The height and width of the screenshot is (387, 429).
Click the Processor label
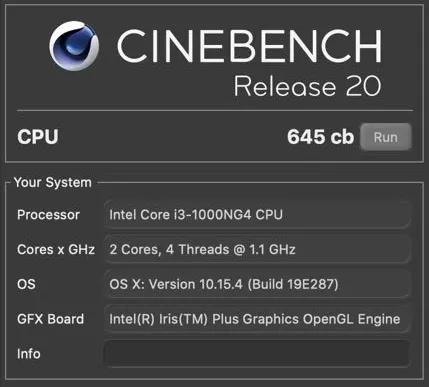coord(48,215)
